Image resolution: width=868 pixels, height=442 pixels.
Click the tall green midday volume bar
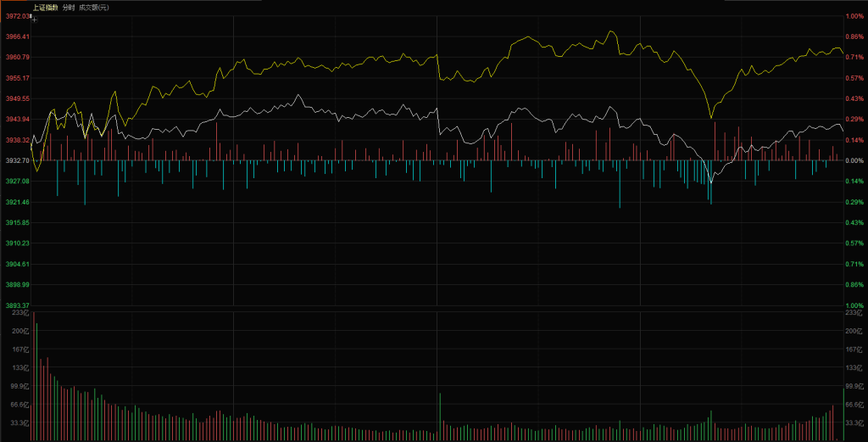point(440,417)
